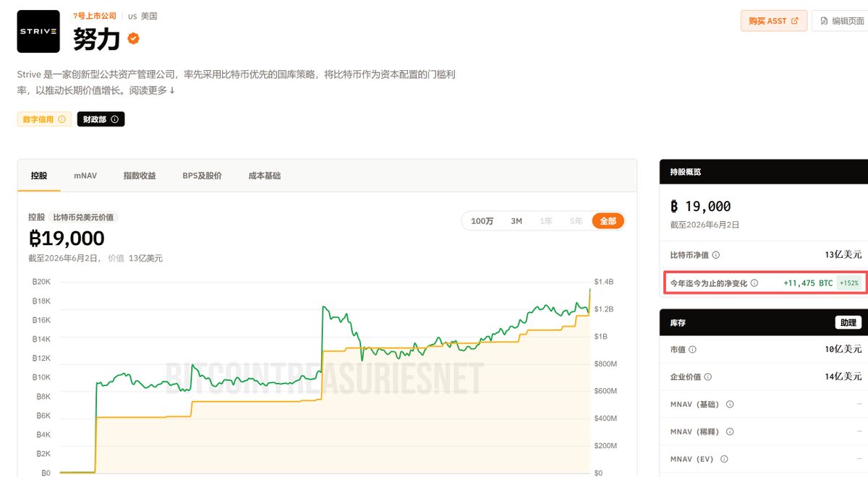The width and height of the screenshot is (868, 477).
Task: Click the 财政部 tag
Action: 101,119
